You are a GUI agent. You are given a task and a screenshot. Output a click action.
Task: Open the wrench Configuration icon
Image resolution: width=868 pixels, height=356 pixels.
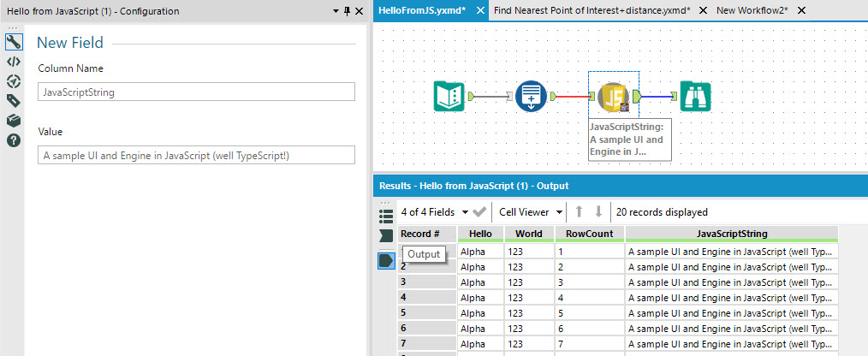click(14, 42)
